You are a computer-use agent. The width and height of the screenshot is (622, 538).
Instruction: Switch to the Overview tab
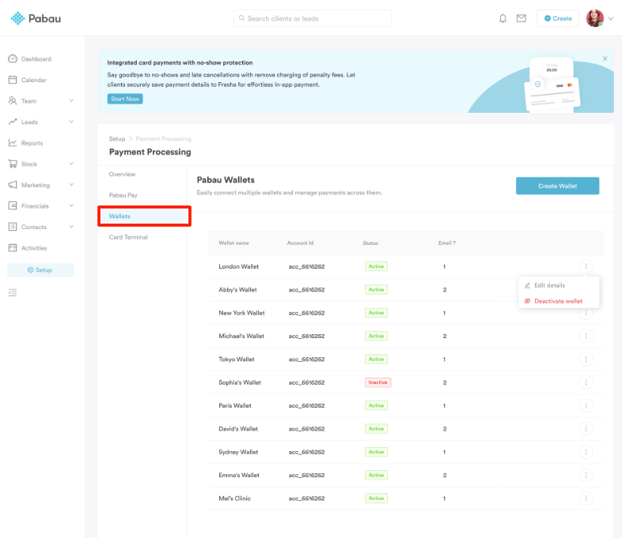coord(122,174)
